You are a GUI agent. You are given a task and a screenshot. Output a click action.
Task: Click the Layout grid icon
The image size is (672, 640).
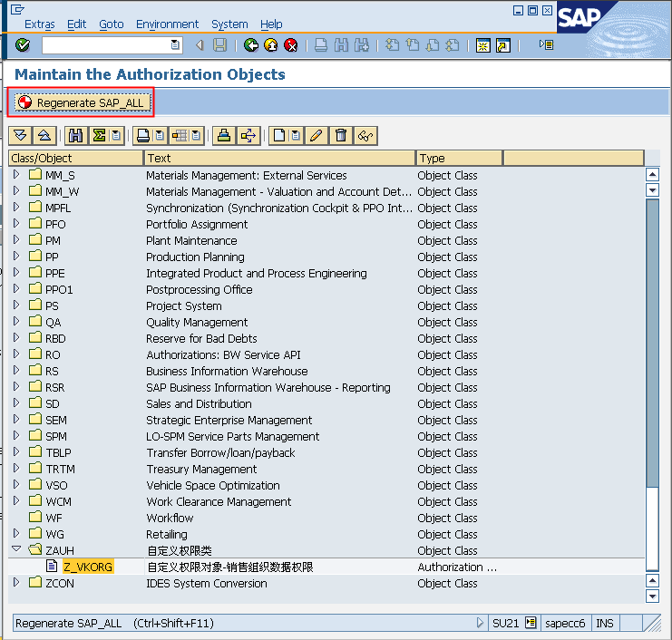[x=180, y=136]
